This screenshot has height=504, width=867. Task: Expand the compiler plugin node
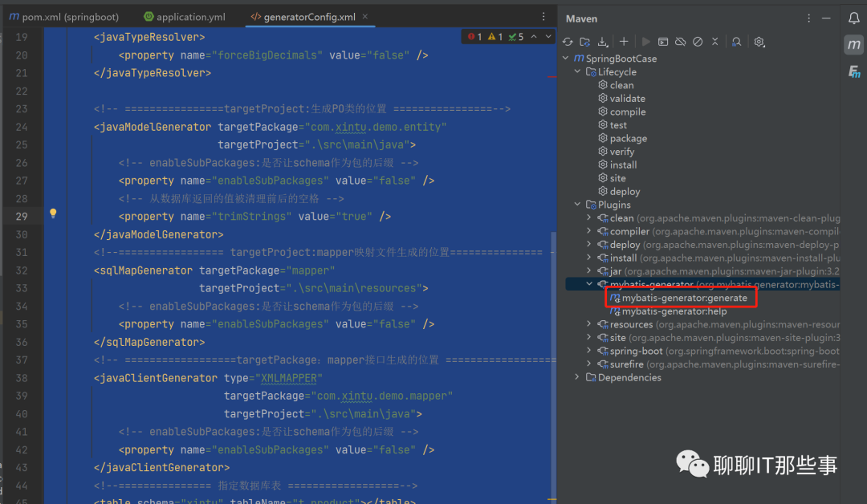[589, 231]
